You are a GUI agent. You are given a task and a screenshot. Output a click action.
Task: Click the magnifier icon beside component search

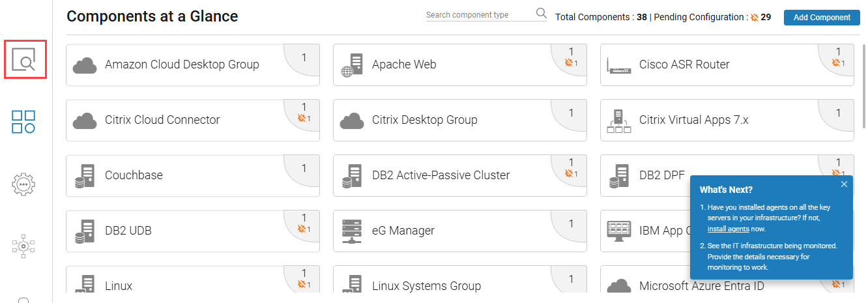(541, 14)
